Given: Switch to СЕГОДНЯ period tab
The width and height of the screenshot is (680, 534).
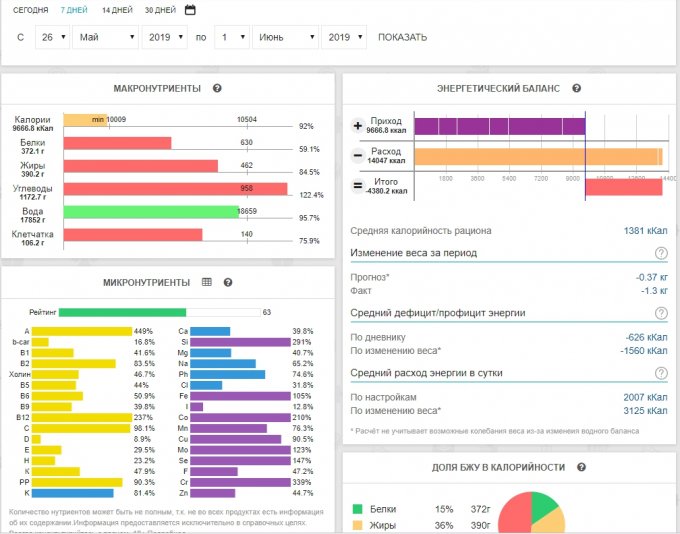Looking at the screenshot, I should click(x=31, y=10).
